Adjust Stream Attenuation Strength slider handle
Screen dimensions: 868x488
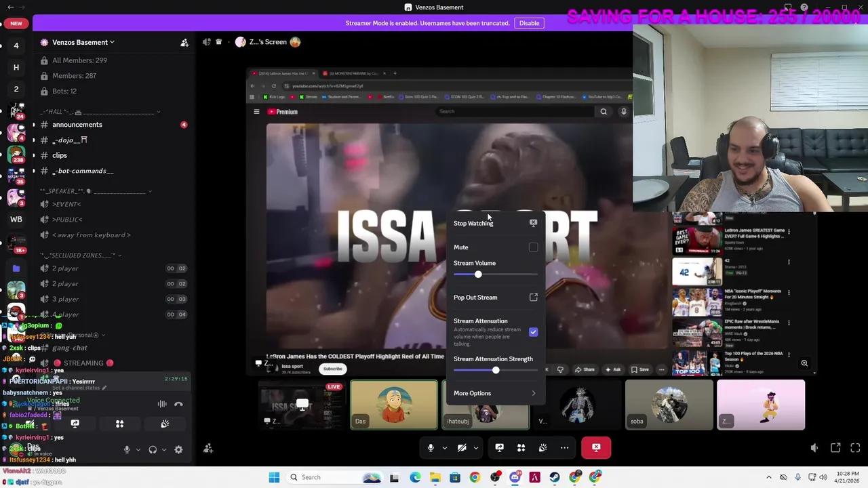496,370
